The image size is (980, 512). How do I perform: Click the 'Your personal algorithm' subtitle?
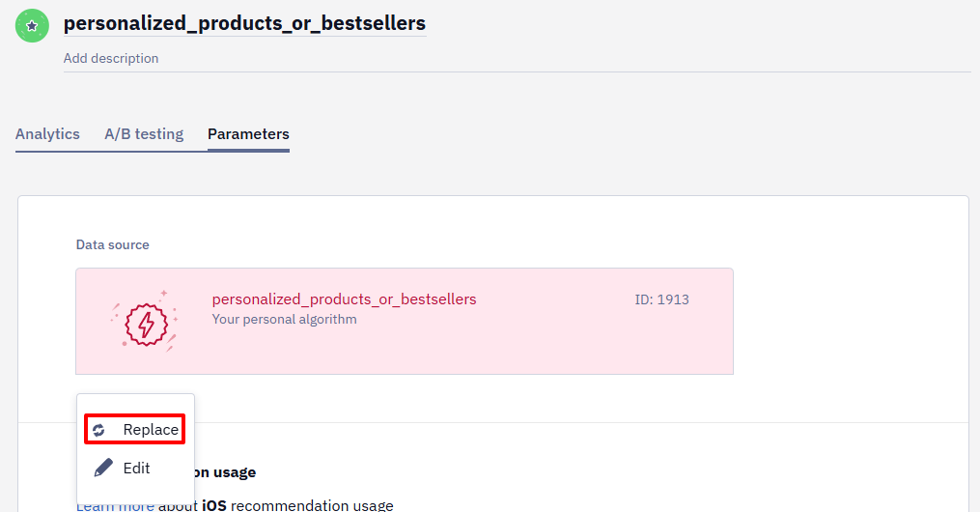tap(285, 320)
